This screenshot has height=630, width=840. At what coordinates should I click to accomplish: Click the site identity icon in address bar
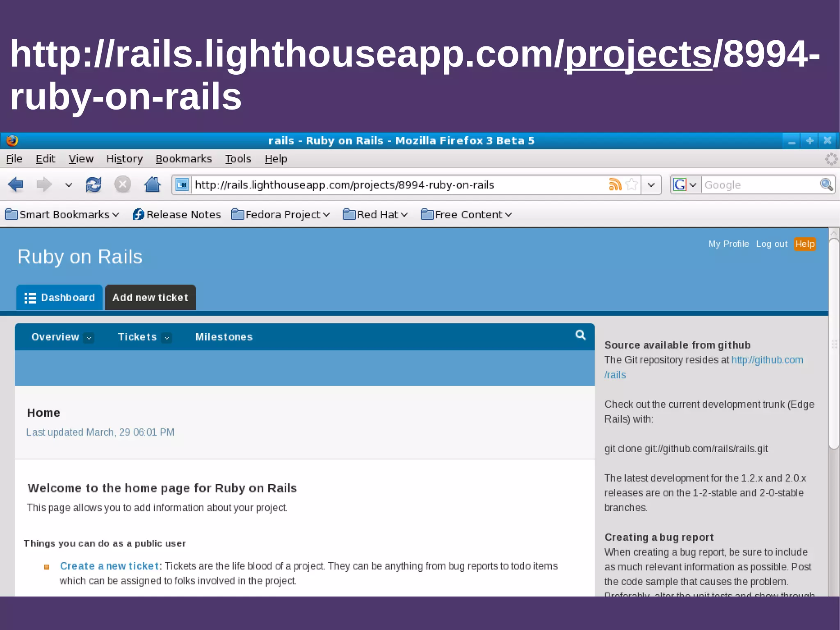click(182, 185)
